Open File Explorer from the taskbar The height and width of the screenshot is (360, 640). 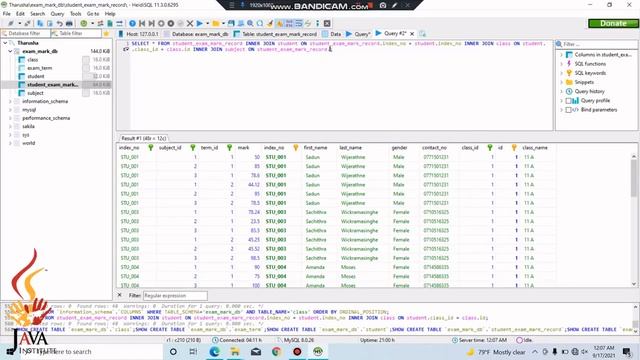[235, 351]
